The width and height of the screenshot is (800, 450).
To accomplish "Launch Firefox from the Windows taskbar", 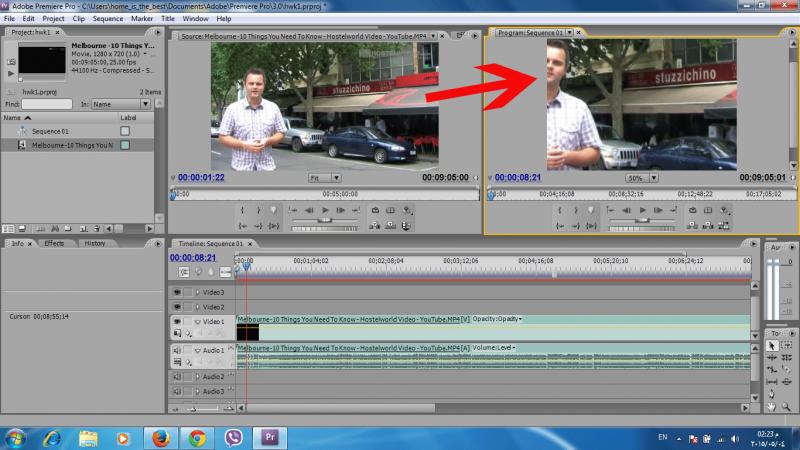I will tap(159, 437).
